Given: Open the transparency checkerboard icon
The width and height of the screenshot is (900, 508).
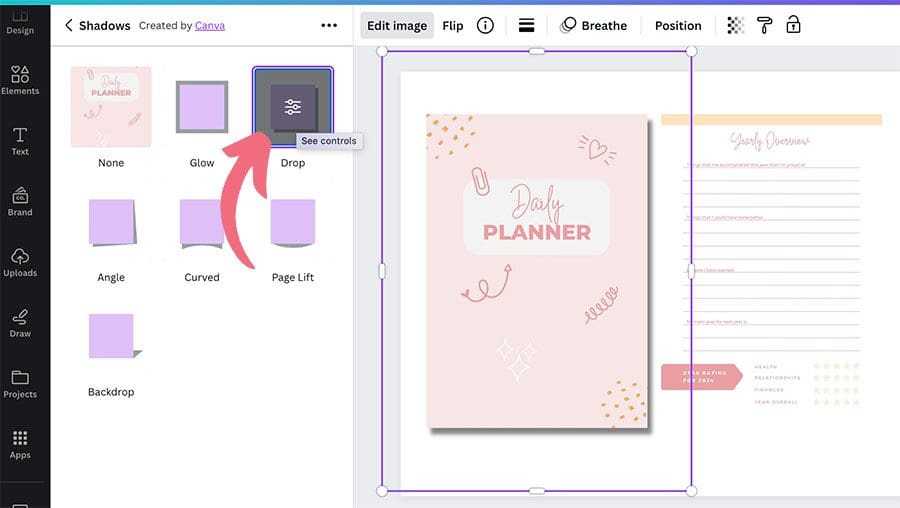Looking at the screenshot, I should 736,26.
